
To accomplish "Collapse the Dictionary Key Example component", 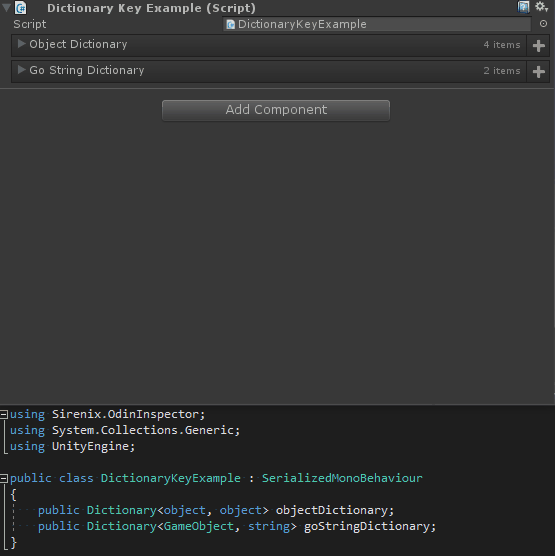I will pos(6,7).
